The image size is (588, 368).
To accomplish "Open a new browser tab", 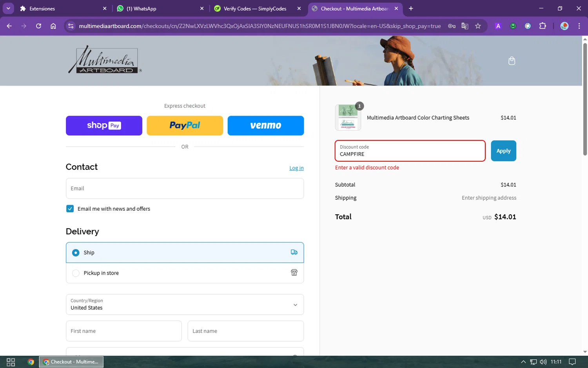I will coord(411,8).
